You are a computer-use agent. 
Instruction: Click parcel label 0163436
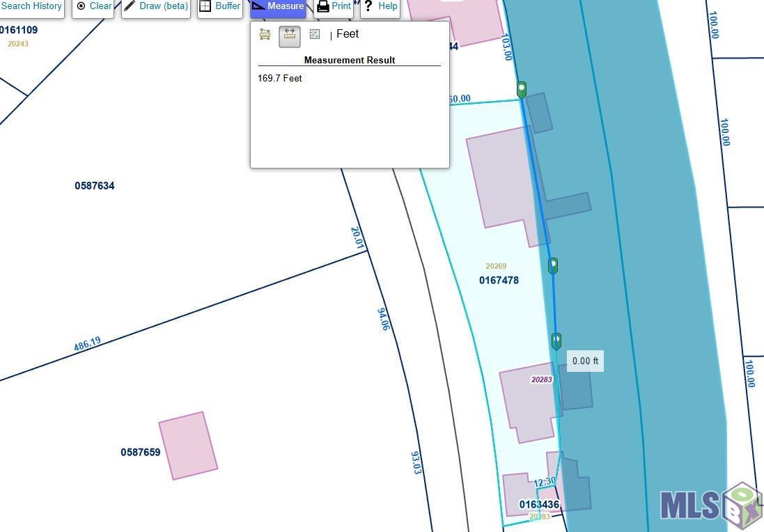point(539,504)
